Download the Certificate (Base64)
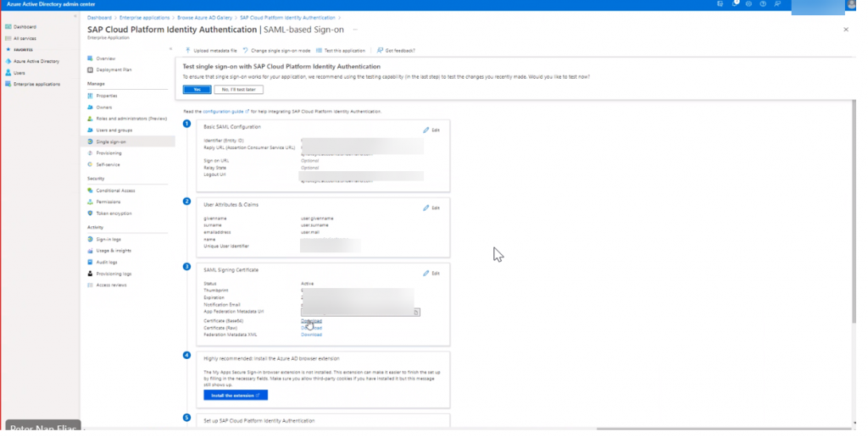The image size is (868, 437). tap(311, 321)
